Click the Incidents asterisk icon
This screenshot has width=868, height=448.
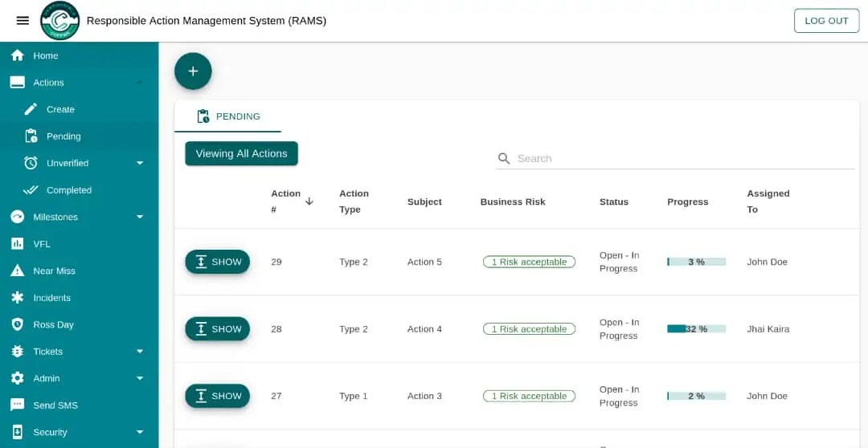17,298
